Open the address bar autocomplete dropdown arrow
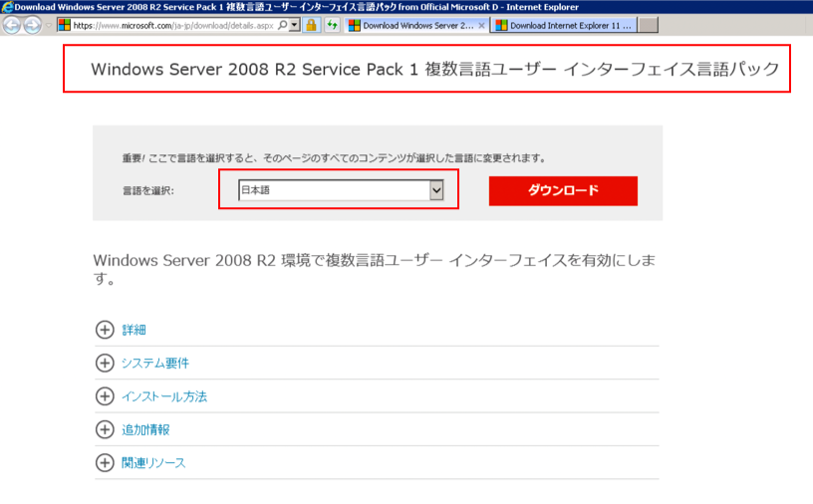 (295, 25)
